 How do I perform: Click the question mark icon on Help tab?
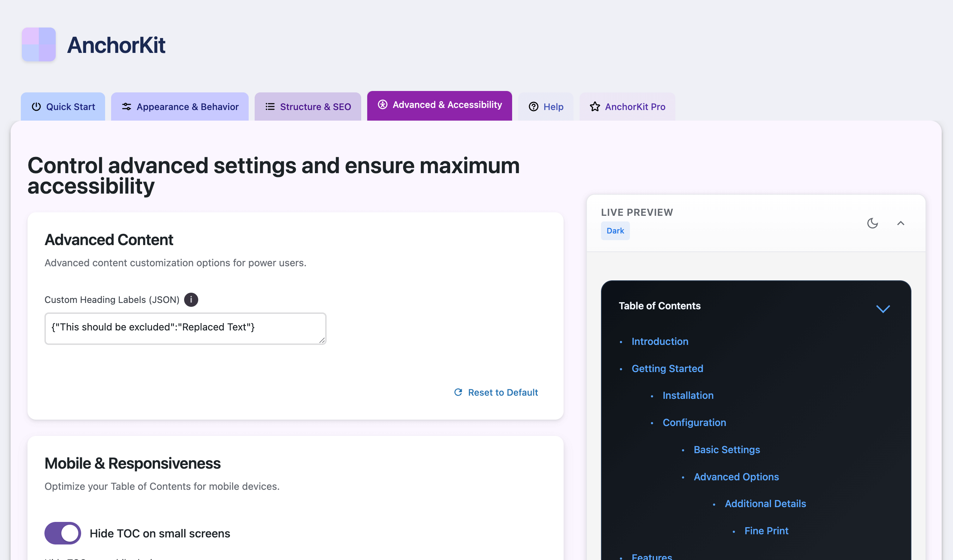[533, 106]
